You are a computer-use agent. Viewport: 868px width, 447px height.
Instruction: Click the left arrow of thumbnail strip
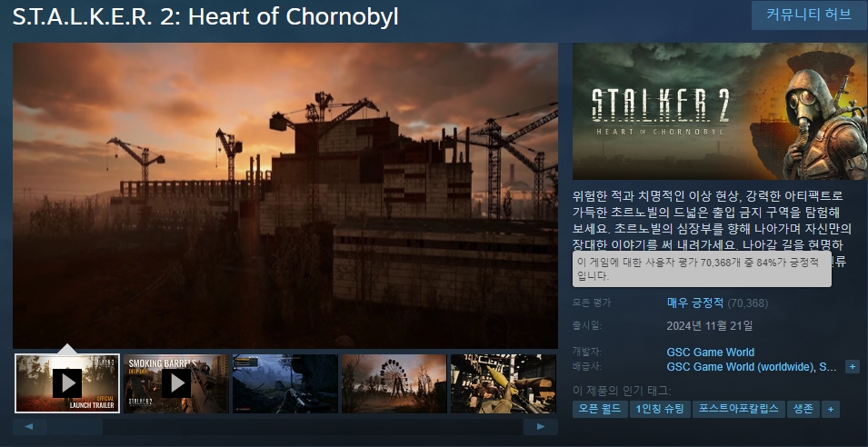click(28, 426)
